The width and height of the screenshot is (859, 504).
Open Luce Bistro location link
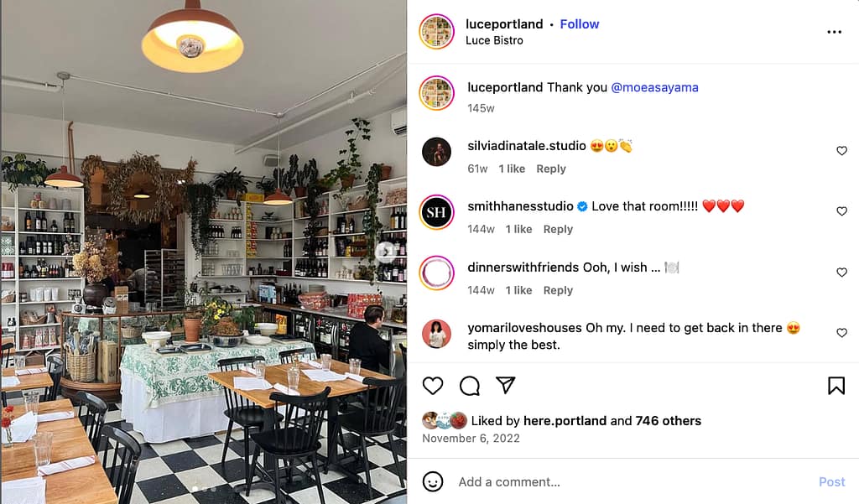[494, 40]
